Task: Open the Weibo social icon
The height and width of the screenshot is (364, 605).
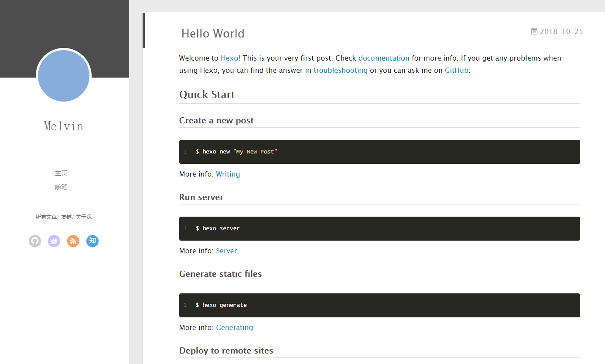Action: [54, 241]
